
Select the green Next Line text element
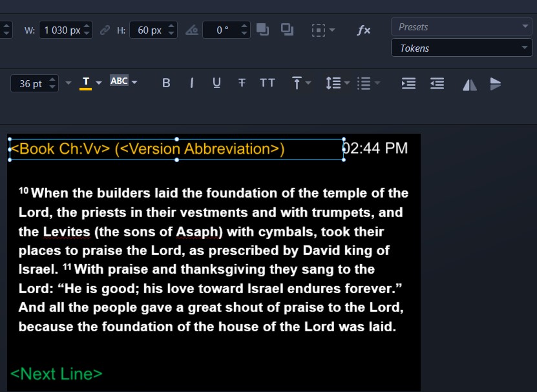point(57,374)
